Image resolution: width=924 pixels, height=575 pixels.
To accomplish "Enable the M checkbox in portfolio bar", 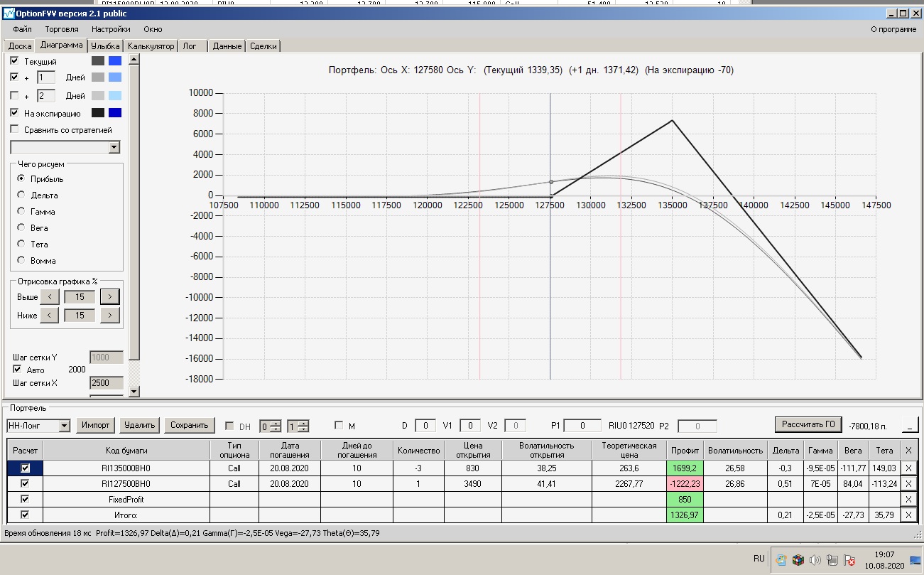I will click(339, 426).
